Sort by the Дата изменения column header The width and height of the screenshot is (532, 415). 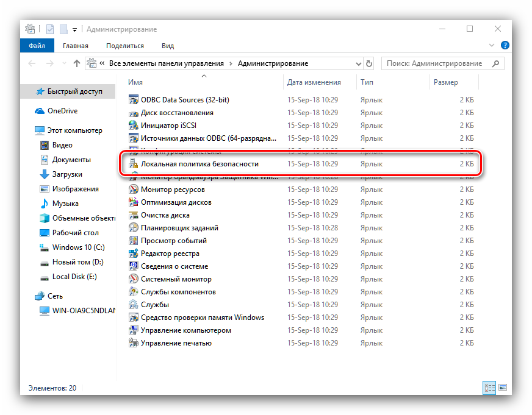(314, 82)
